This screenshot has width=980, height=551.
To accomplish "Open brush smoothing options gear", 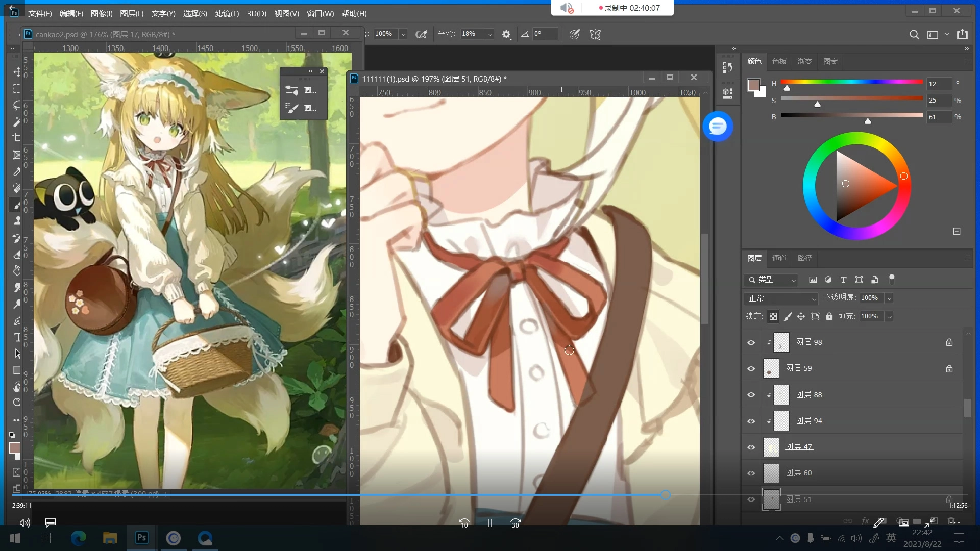I will (506, 34).
